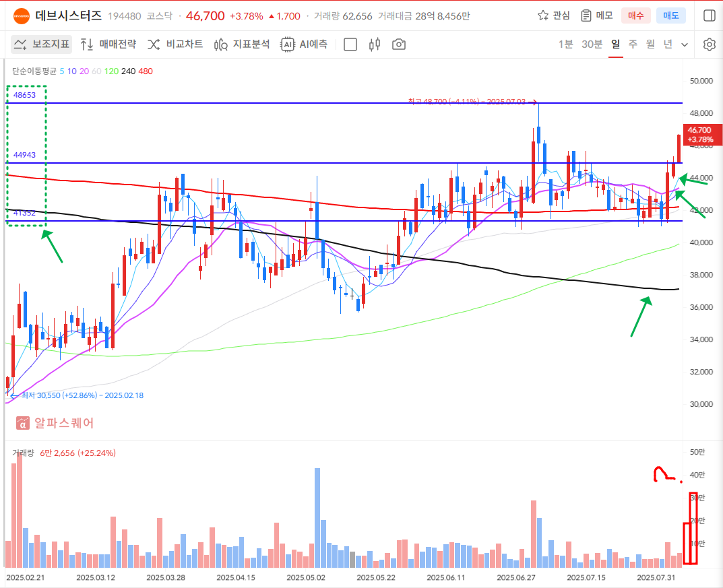
Task: Toggle the 10-day moving average line
Action: (72, 71)
